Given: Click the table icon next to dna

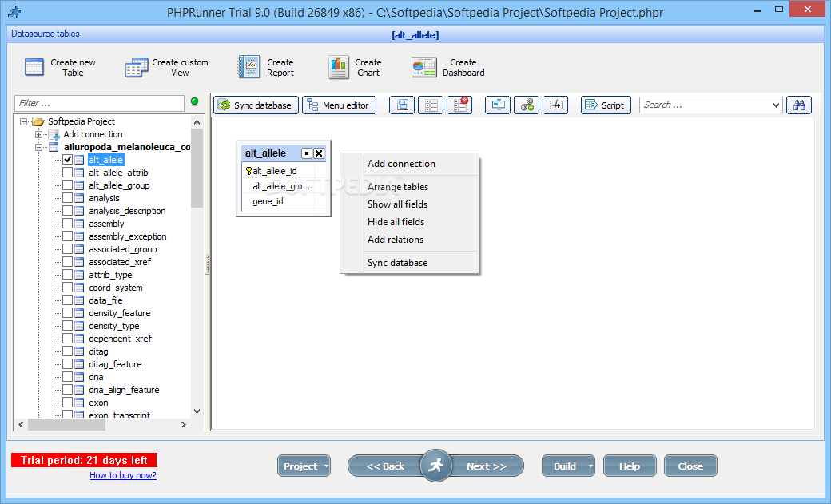Looking at the screenshot, I should click(79, 377).
